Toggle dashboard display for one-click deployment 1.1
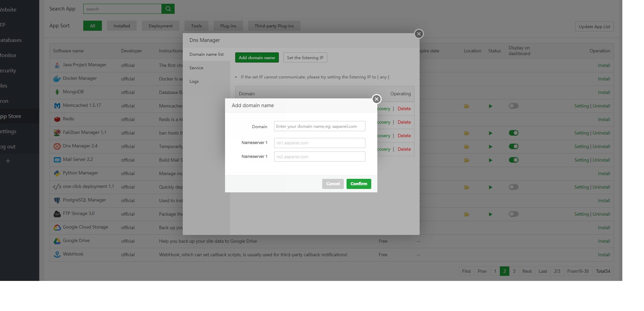 [513, 187]
